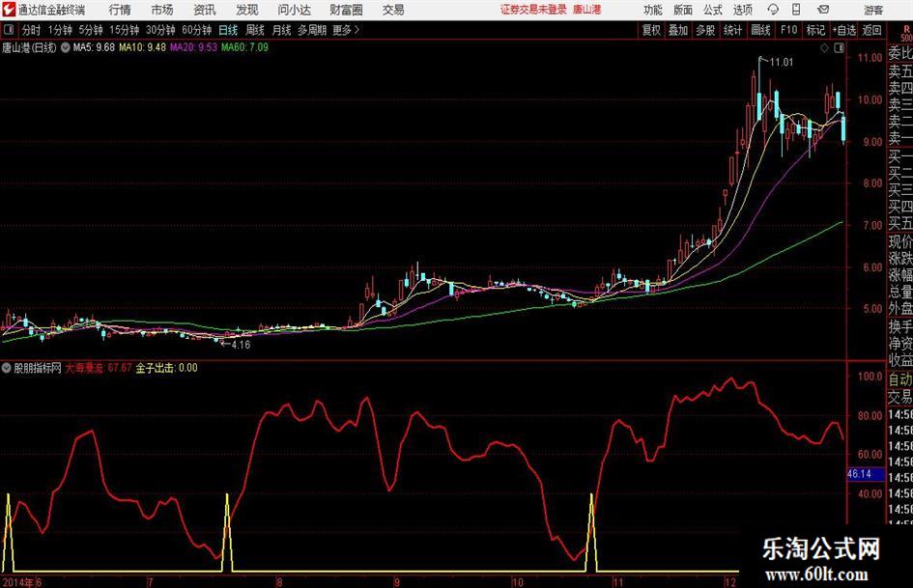
Task: Toggle the panel layout icon next to the diamond
Action: point(839,48)
